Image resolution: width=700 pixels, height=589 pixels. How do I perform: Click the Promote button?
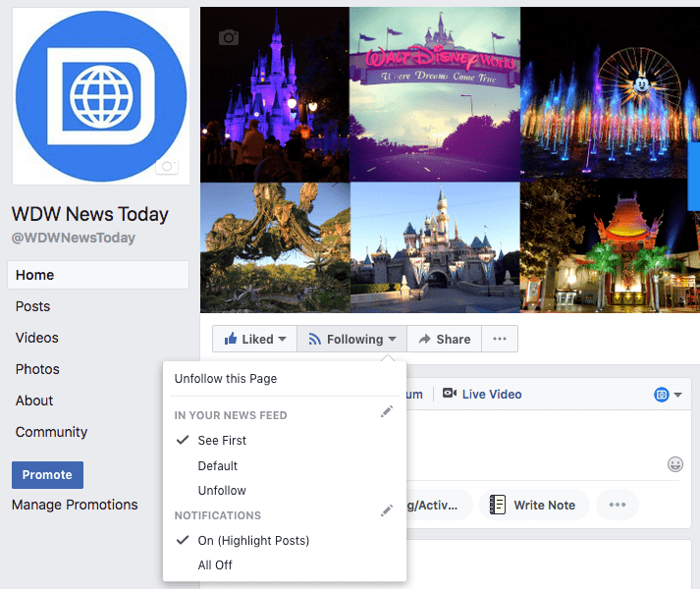[47, 475]
